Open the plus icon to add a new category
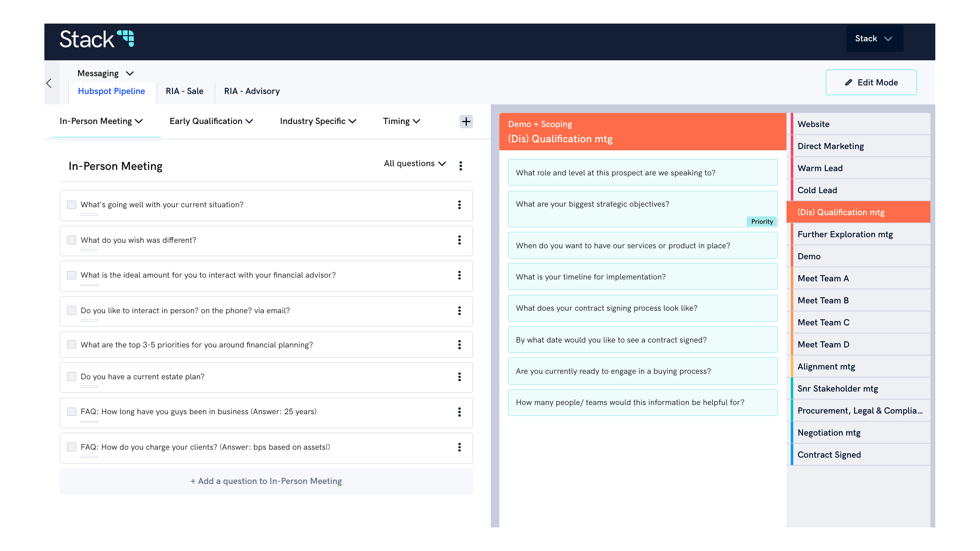Screen dimensions: 980x551 [466, 121]
